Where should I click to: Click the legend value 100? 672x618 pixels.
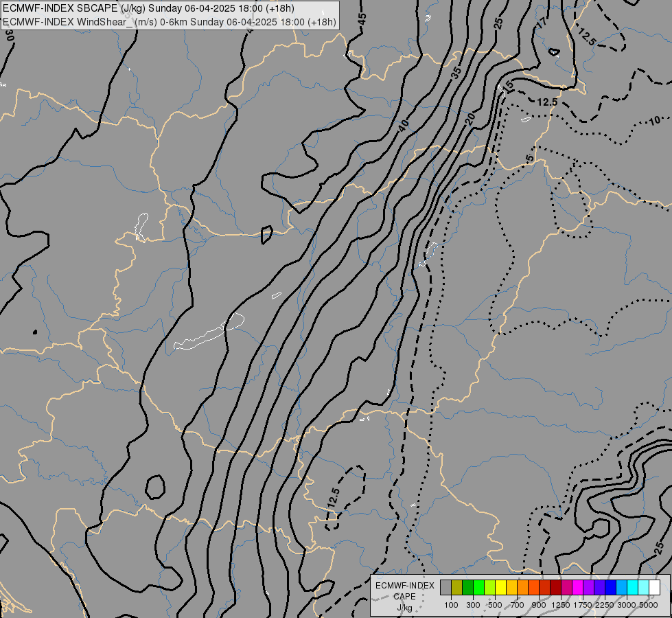(451, 605)
